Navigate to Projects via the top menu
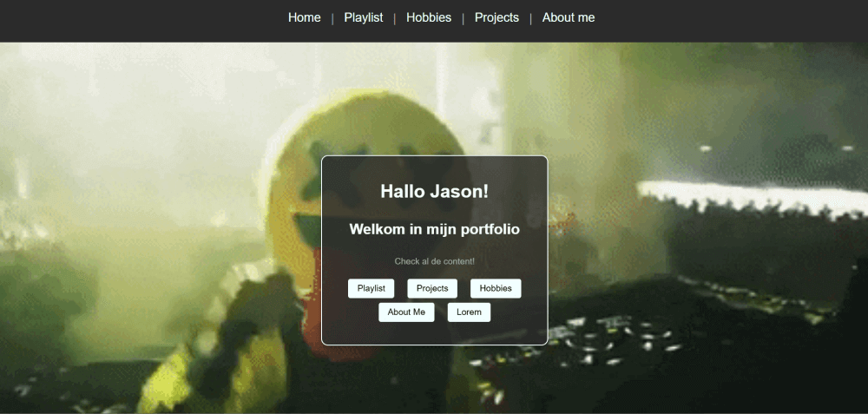The height and width of the screenshot is (414, 868). pyautogui.click(x=496, y=17)
